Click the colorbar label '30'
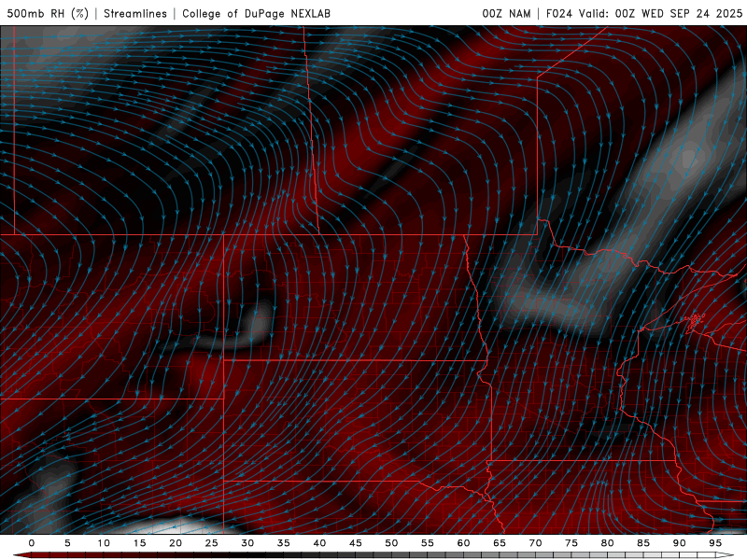Viewport: 747px width, 560px height. (x=247, y=543)
